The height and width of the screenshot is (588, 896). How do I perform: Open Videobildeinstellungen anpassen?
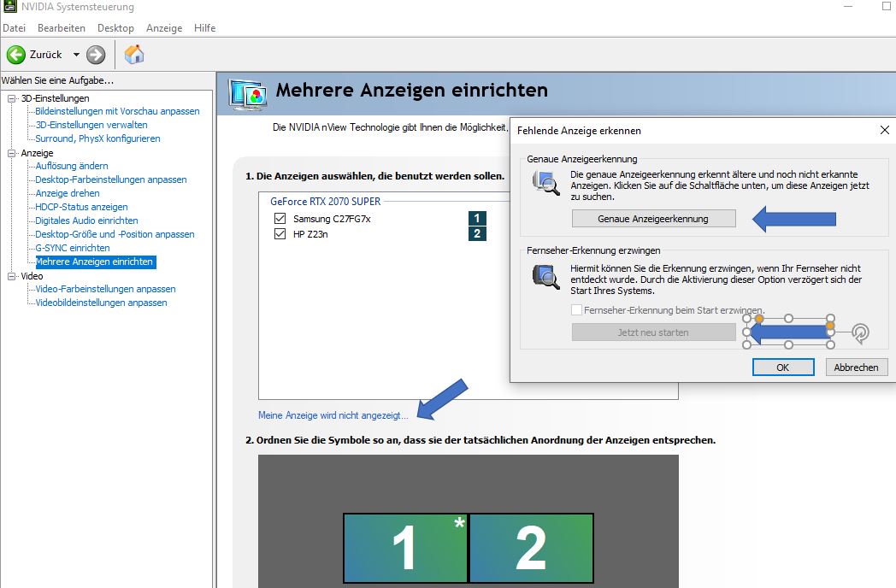tap(101, 303)
